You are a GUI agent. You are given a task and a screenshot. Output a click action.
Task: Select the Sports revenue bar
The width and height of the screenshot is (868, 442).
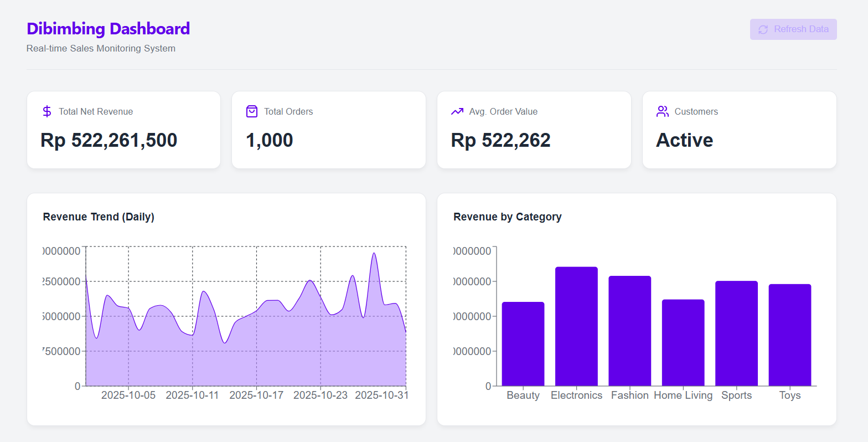click(x=736, y=333)
